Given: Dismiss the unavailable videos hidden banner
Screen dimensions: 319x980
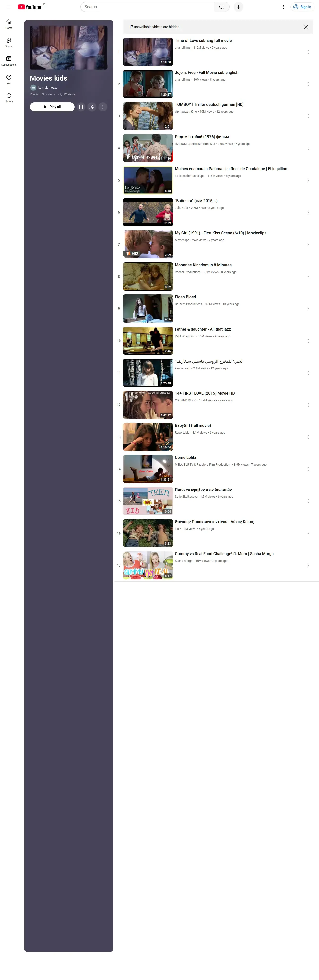Looking at the screenshot, I should [x=306, y=27].
